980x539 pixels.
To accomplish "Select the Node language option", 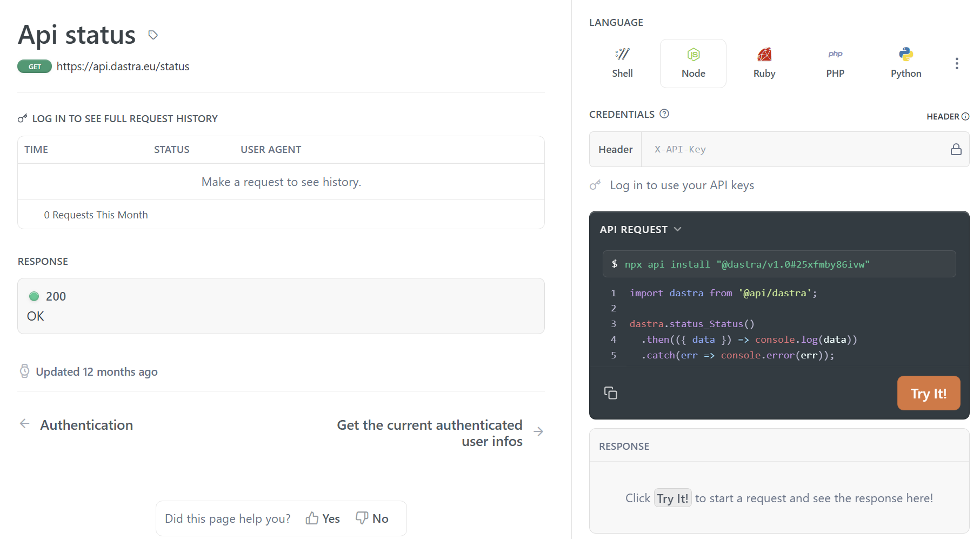I will tap(693, 63).
